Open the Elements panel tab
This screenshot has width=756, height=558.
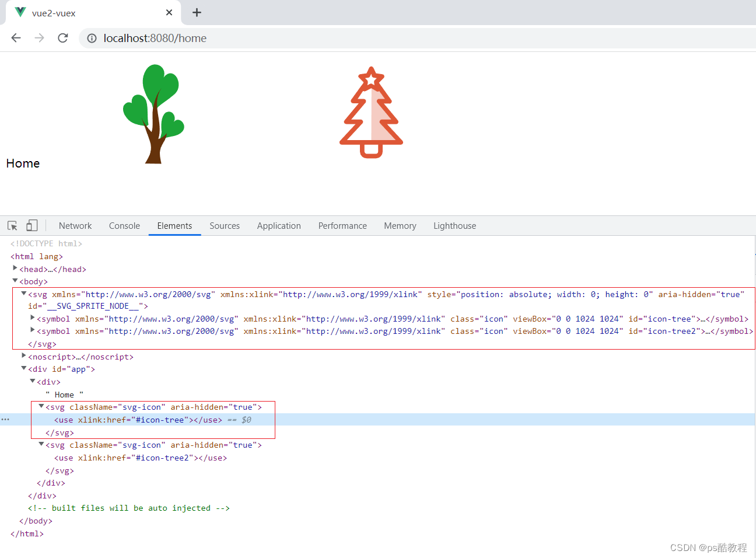[x=174, y=225]
